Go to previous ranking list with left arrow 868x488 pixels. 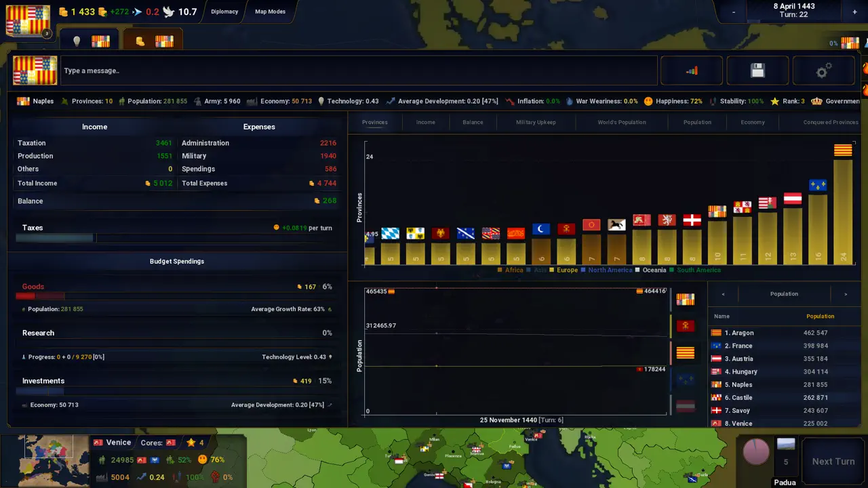(x=723, y=294)
